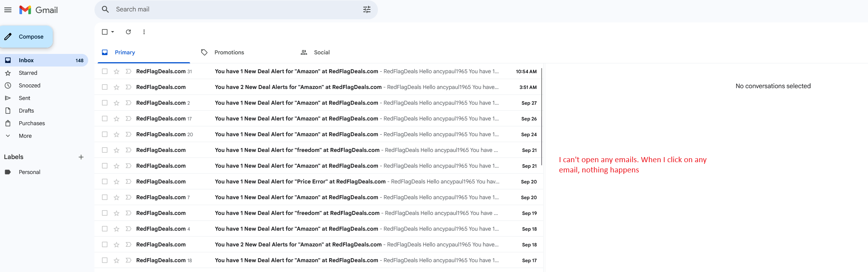The image size is (868, 272).
Task: Star the Sep 27 email
Action: coord(117,103)
